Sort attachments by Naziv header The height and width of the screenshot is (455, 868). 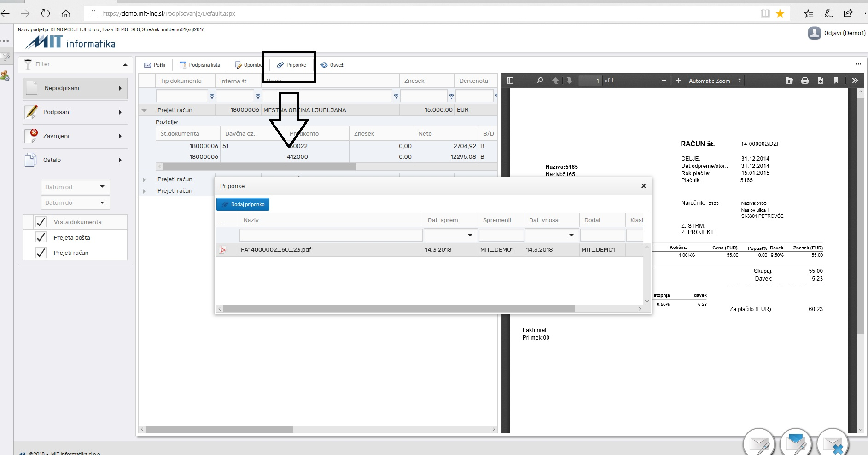pos(330,220)
